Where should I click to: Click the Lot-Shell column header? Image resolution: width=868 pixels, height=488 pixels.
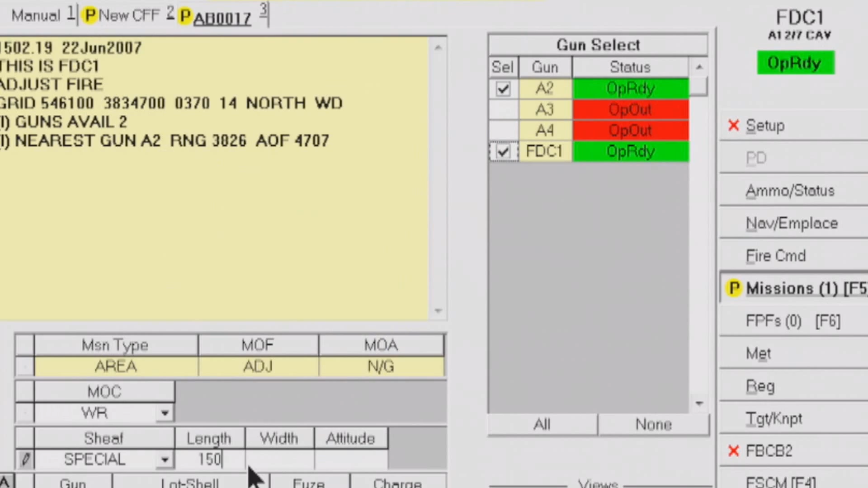coord(190,482)
